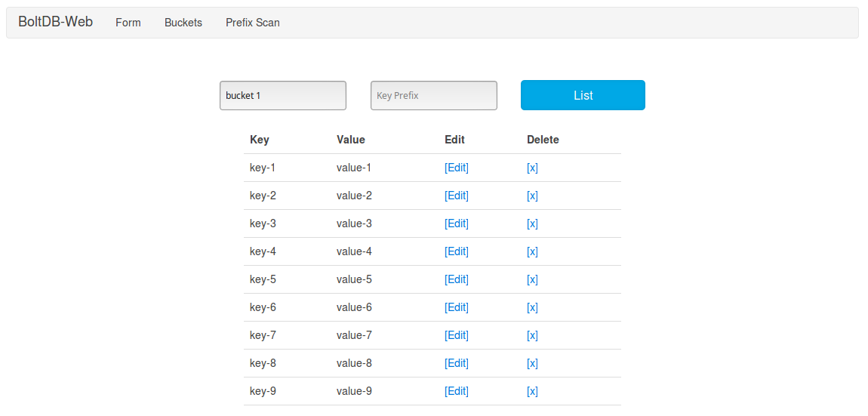Delete key-9 with its [x] link

tap(532, 391)
